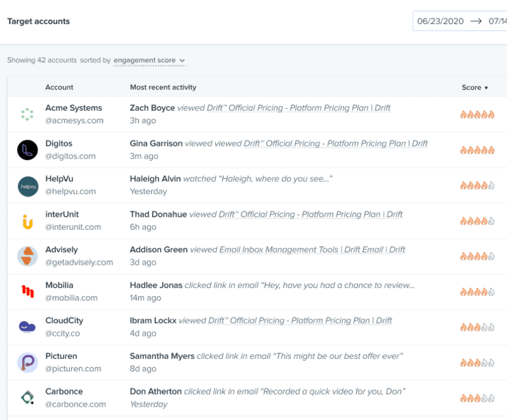Click the Digitos logo icon
Screen dimensions: 507x420
point(27,150)
